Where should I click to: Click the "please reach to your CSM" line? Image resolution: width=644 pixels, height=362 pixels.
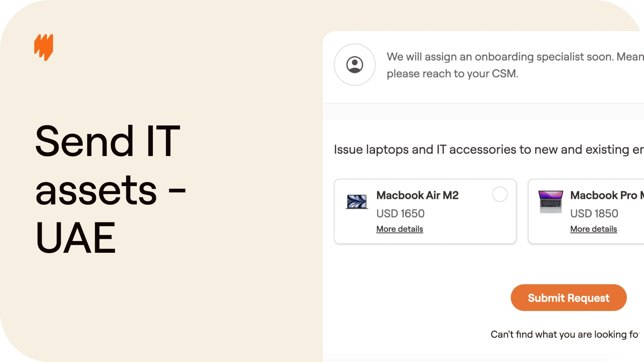[x=452, y=74]
